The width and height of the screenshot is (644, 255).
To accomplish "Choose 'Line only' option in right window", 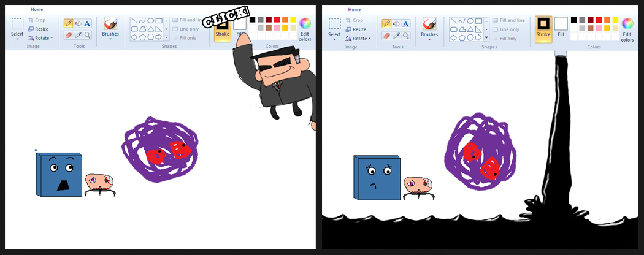I will 505,29.
